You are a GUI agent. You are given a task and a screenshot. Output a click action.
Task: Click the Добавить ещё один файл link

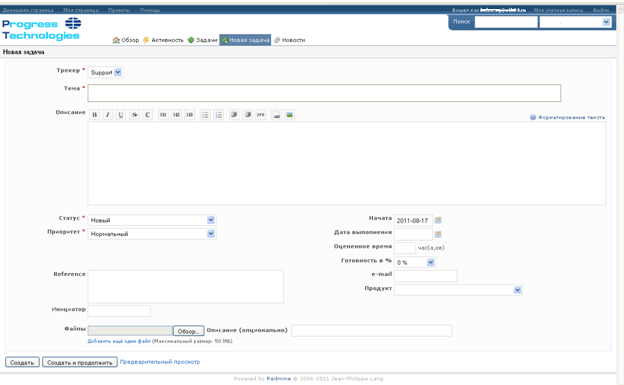pyautogui.click(x=119, y=341)
